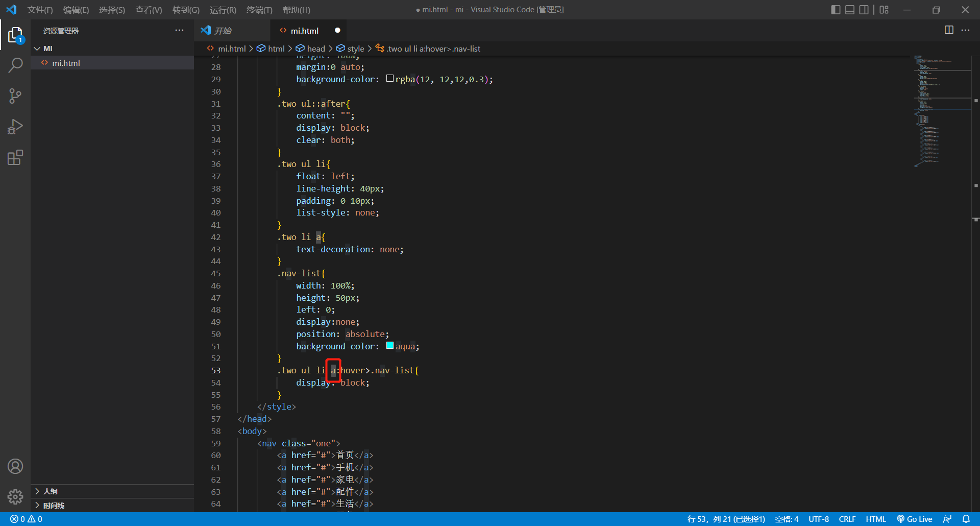Screen dimensions: 980x526
Task: Open the Source Control view
Action: click(15, 96)
